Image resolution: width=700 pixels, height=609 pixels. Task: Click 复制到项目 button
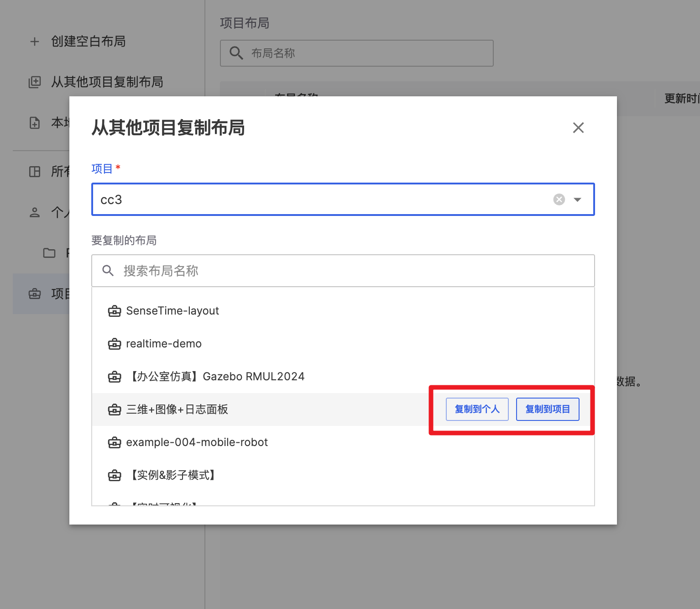coord(547,409)
